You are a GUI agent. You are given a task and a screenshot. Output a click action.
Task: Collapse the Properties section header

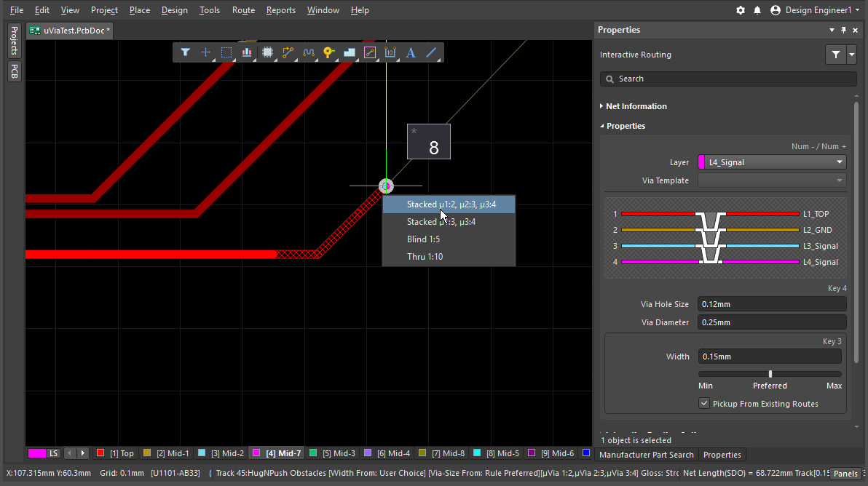click(x=626, y=126)
